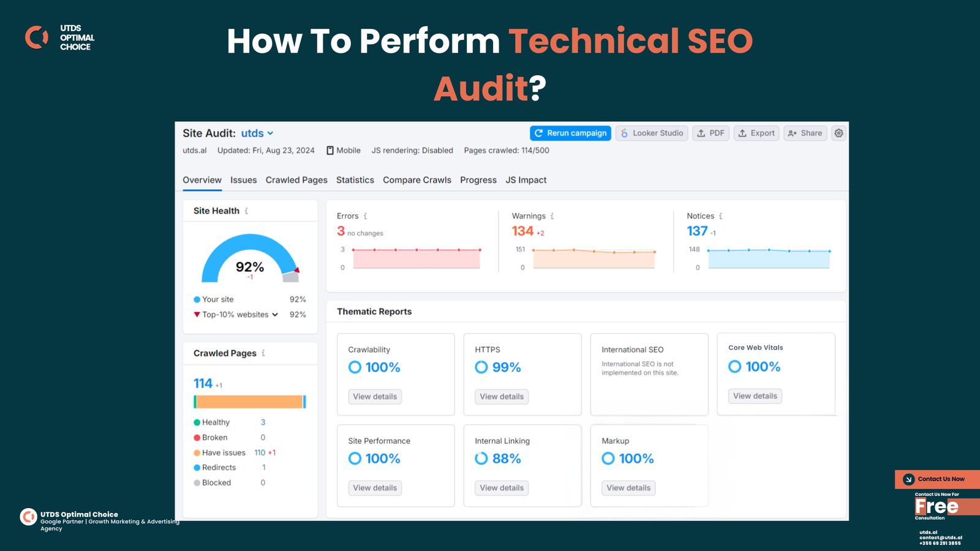This screenshot has height=551, width=980.
Task: Click the Contact Us Now banner
Action: click(937, 479)
